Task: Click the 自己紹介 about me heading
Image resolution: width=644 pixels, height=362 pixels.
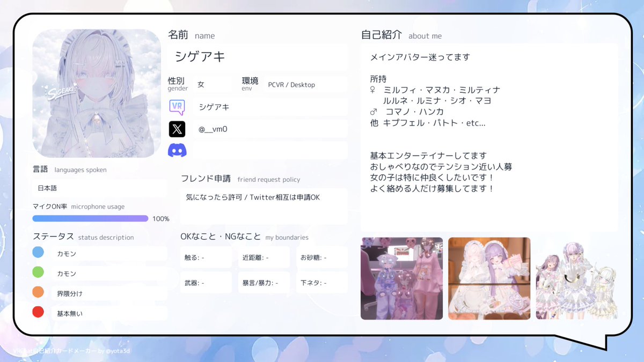Action: pyautogui.click(x=401, y=35)
